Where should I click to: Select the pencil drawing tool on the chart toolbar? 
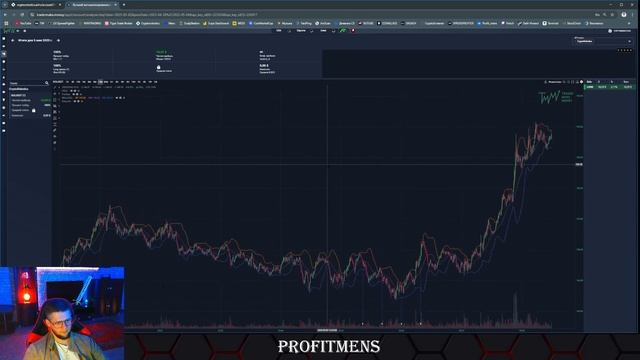[55, 130]
